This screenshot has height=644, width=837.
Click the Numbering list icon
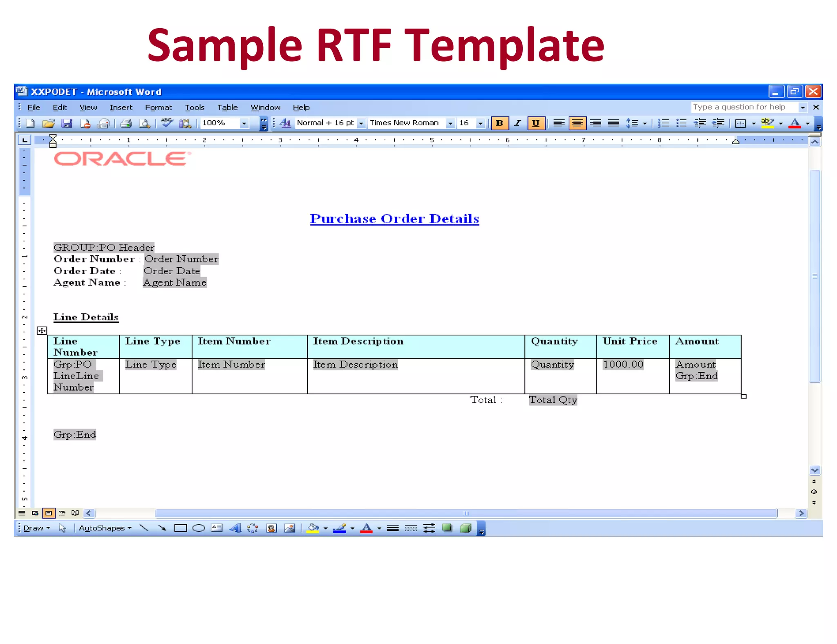(663, 123)
